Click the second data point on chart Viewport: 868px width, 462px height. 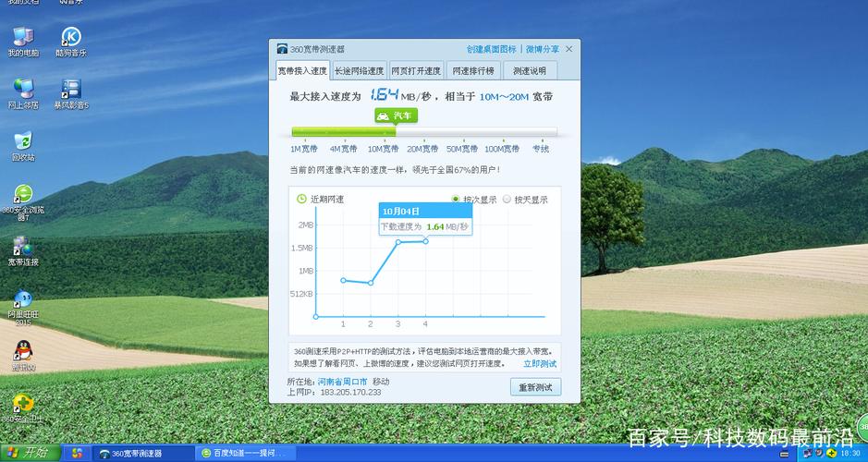[x=371, y=283]
